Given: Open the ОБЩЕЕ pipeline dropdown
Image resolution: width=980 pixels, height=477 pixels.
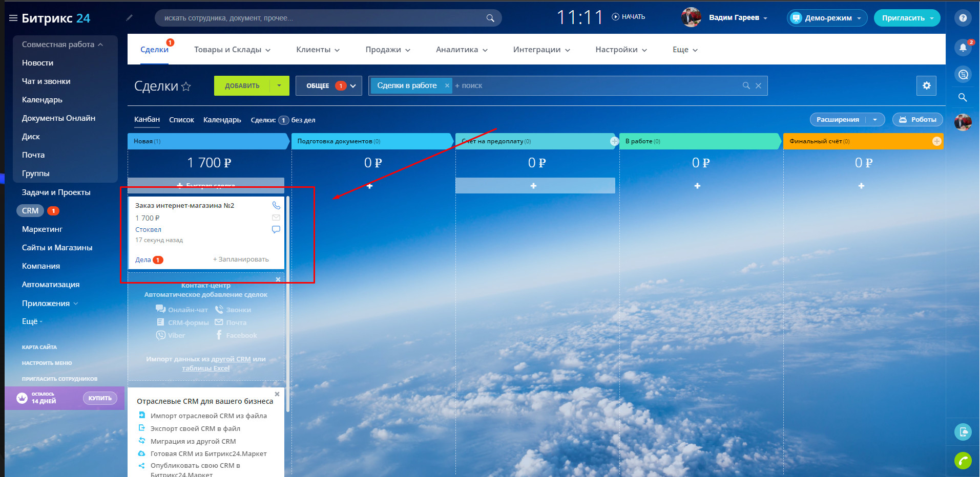Looking at the screenshot, I should click(329, 85).
